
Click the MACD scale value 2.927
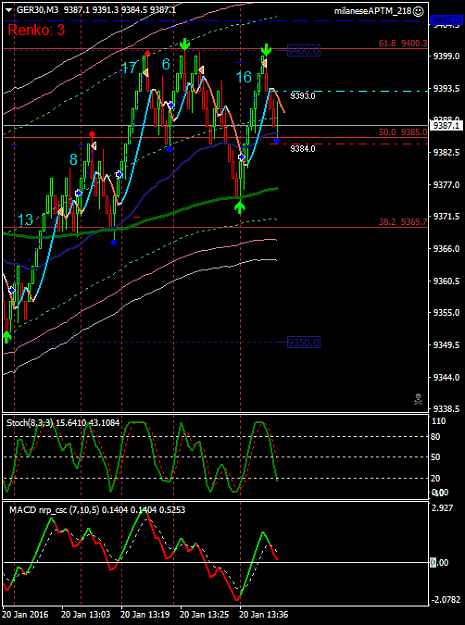[442, 508]
